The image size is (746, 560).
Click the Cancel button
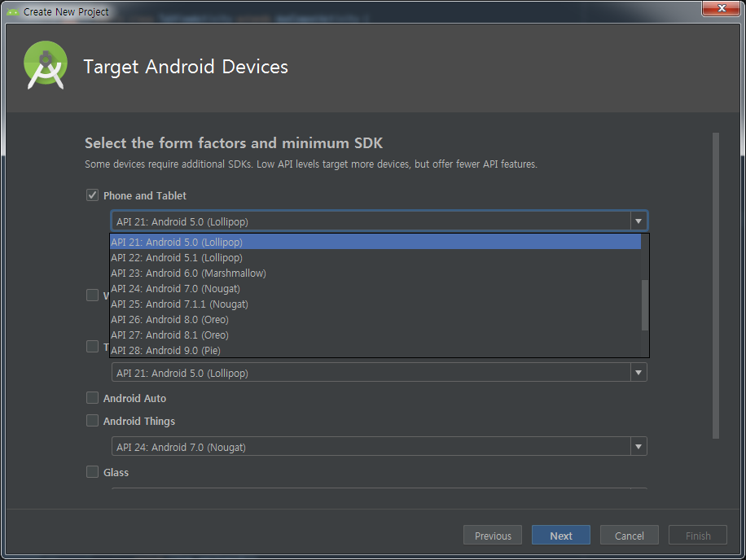pyautogui.click(x=629, y=536)
